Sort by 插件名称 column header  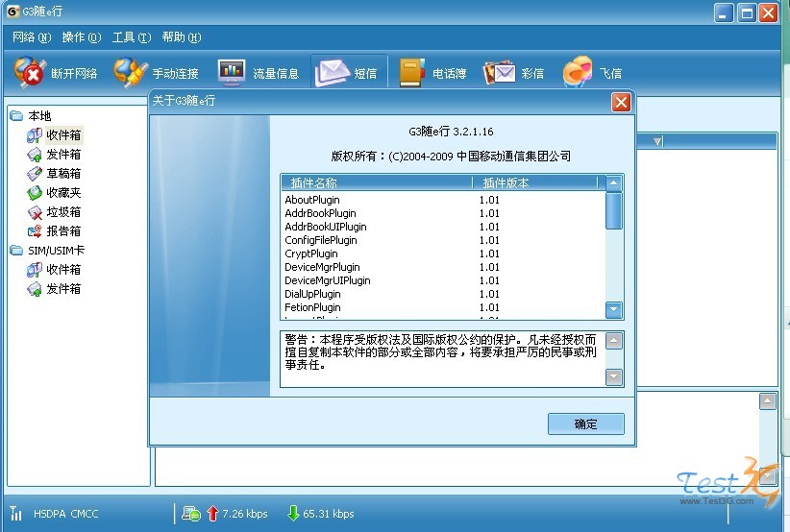tap(377, 182)
